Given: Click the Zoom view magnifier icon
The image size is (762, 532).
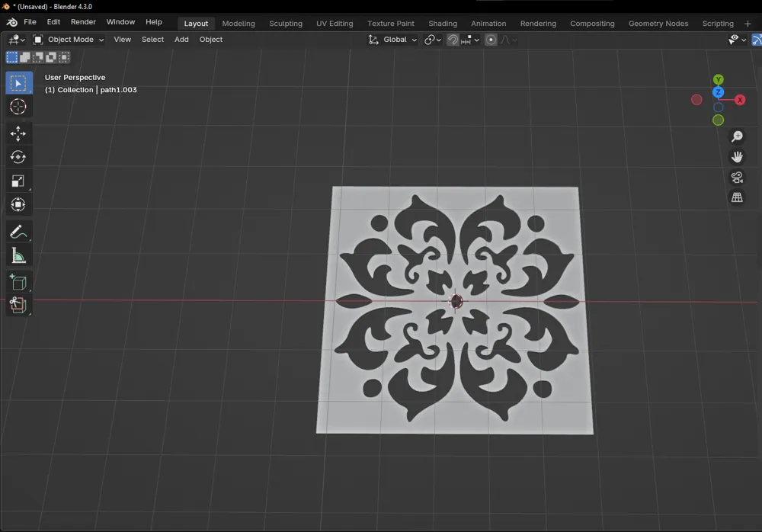Looking at the screenshot, I should click(737, 136).
